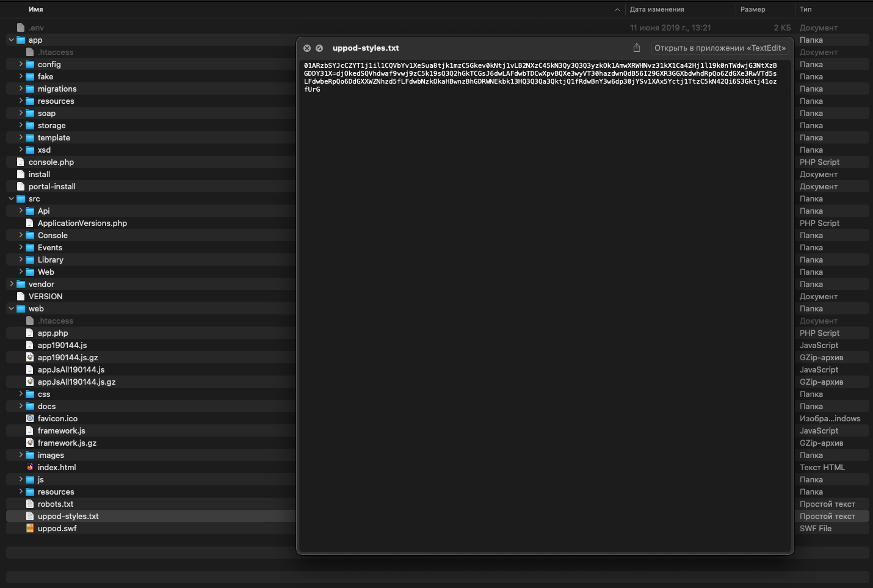Expand the Api folder
This screenshot has width=873, height=588.
[21, 211]
